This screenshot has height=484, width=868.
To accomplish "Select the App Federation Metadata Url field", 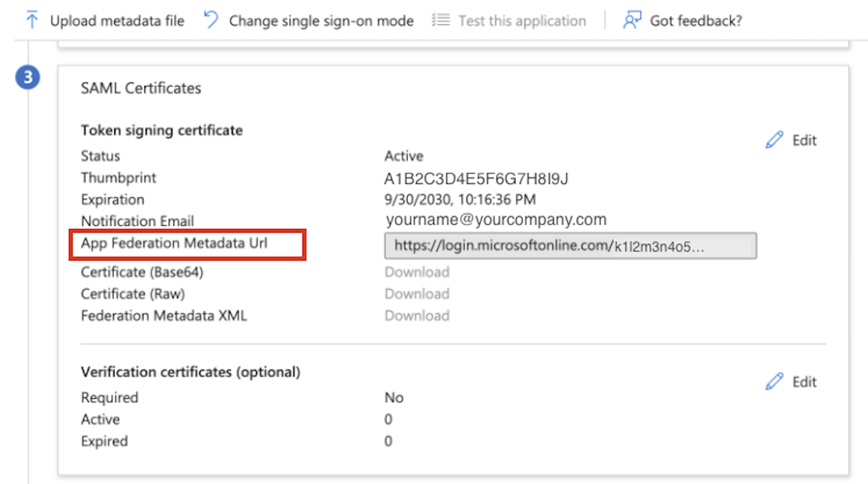I will click(x=570, y=246).
